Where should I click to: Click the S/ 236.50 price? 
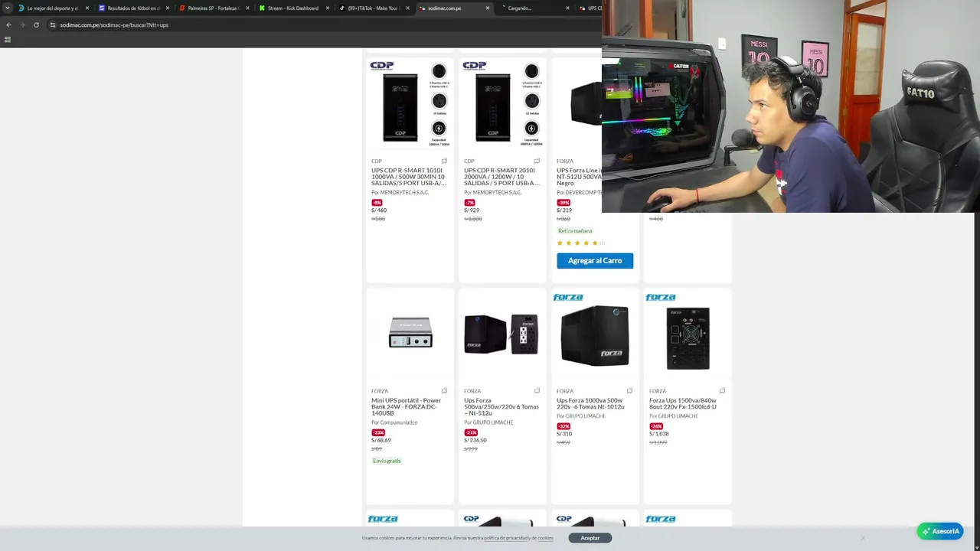[x=475, y=440]
